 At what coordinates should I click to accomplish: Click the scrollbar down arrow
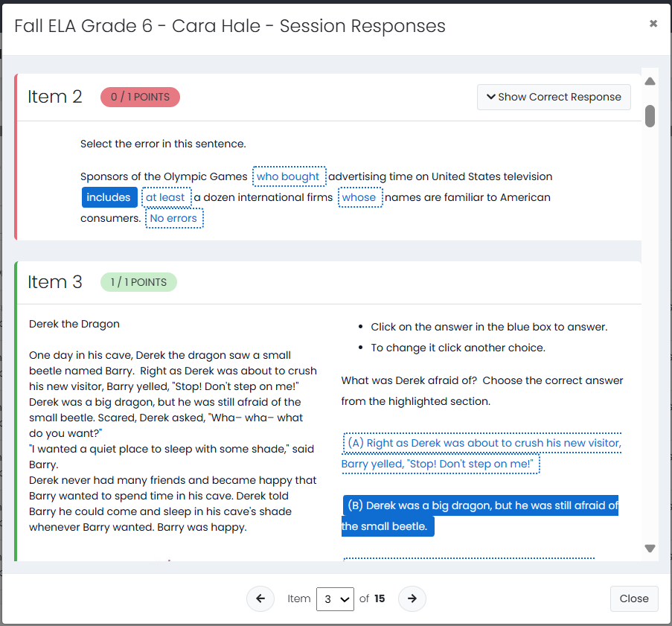pos(650,549)
